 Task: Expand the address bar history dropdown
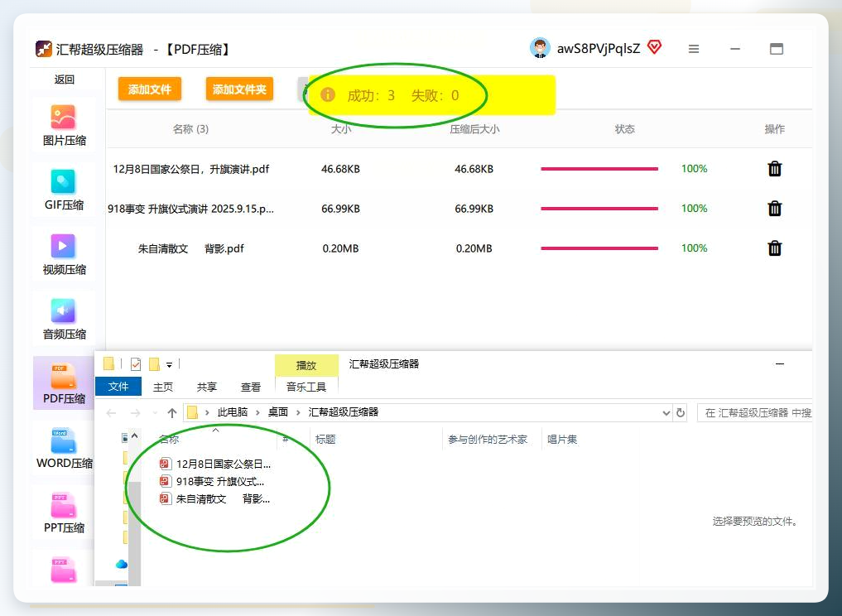(x=666, y=413)
